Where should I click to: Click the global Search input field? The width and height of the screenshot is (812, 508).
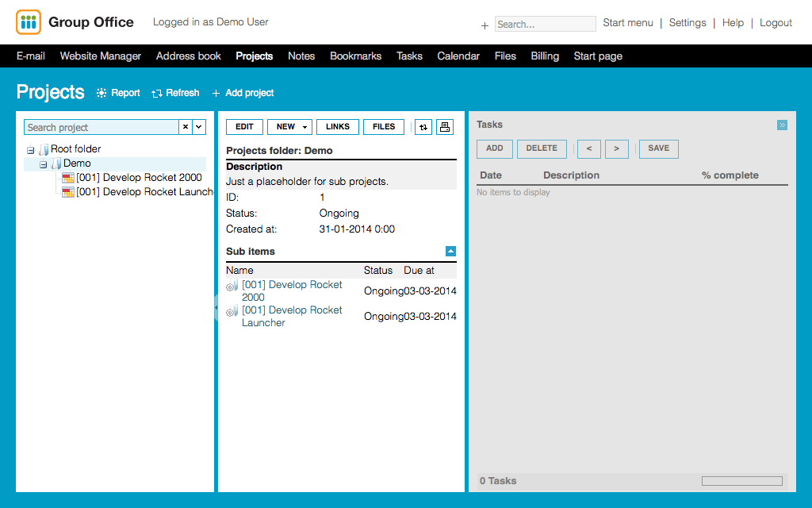[x=545, y=24]
